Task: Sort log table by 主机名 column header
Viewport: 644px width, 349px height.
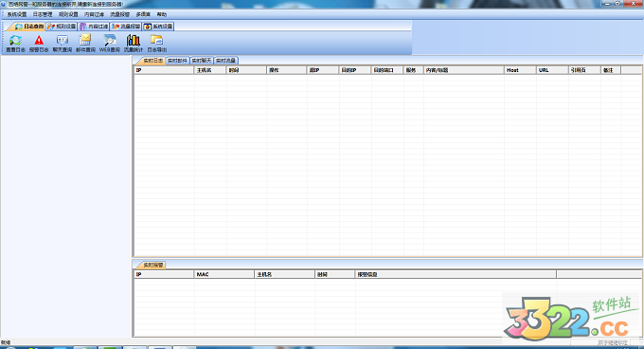Action: click(x=210, y=70)
